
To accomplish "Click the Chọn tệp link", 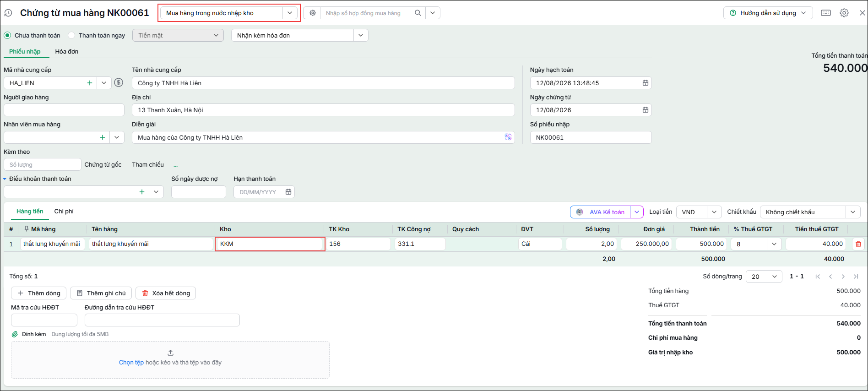I will tap(131, 362).
